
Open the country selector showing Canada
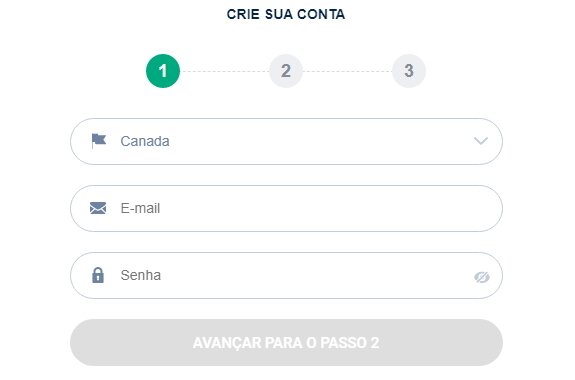pos(286,141)
